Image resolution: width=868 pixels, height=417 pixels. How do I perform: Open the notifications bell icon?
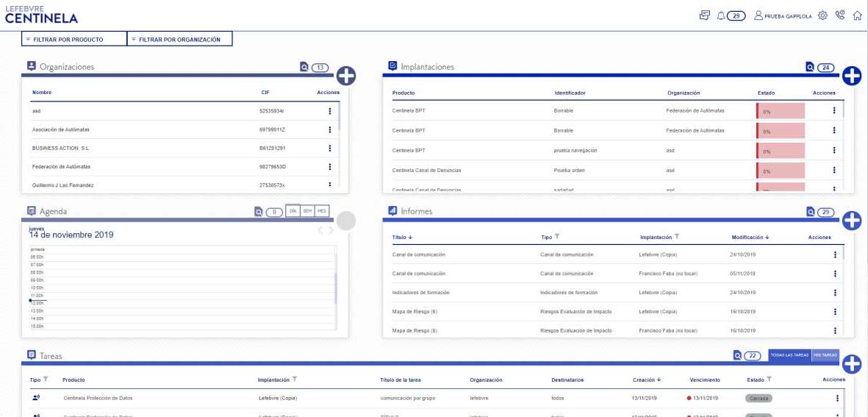tap(720, 16)
